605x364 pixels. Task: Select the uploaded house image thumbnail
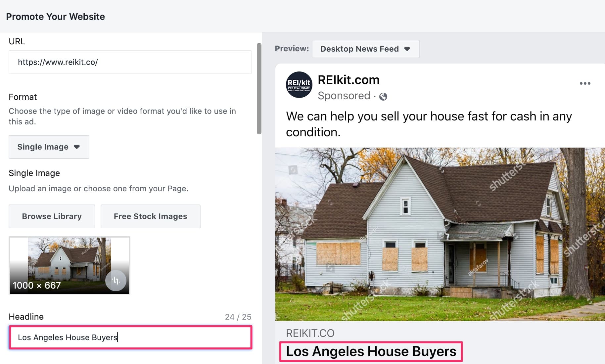coord(70,265)
